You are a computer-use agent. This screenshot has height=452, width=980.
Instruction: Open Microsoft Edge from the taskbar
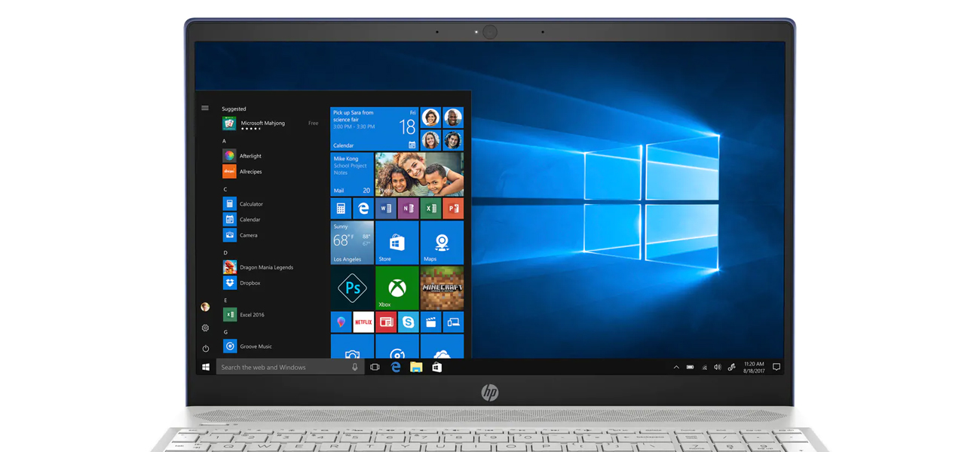[396, 368]
